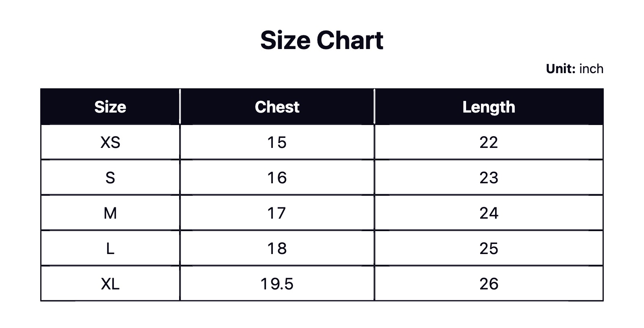Click the XS size cell
The height and width of the screenshot is (328, 644).
[110, 142]
